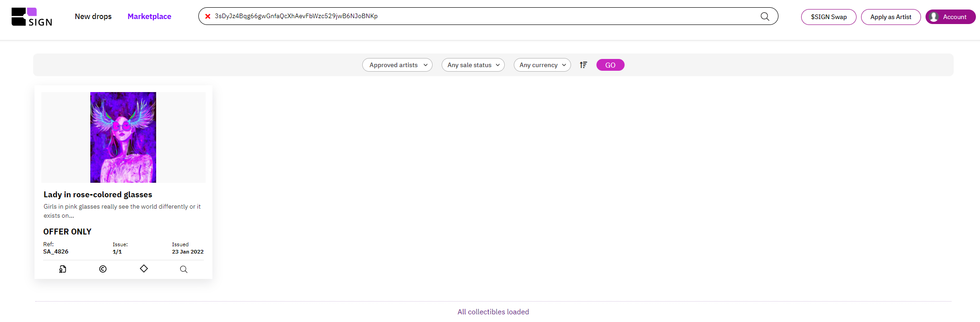Click the SIGN logo
The width and height of the screenshot is (980, 322).
[x=32, y=17]
